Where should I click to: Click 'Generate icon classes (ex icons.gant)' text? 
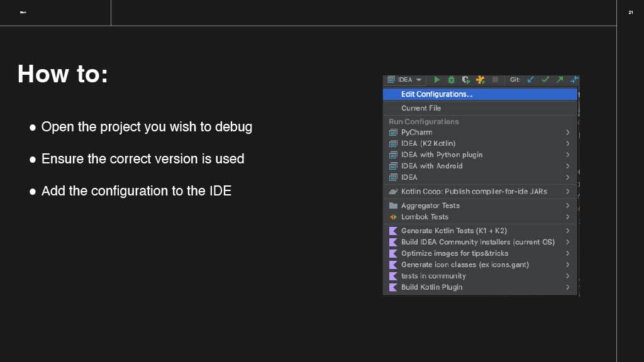tap(465, 265)
